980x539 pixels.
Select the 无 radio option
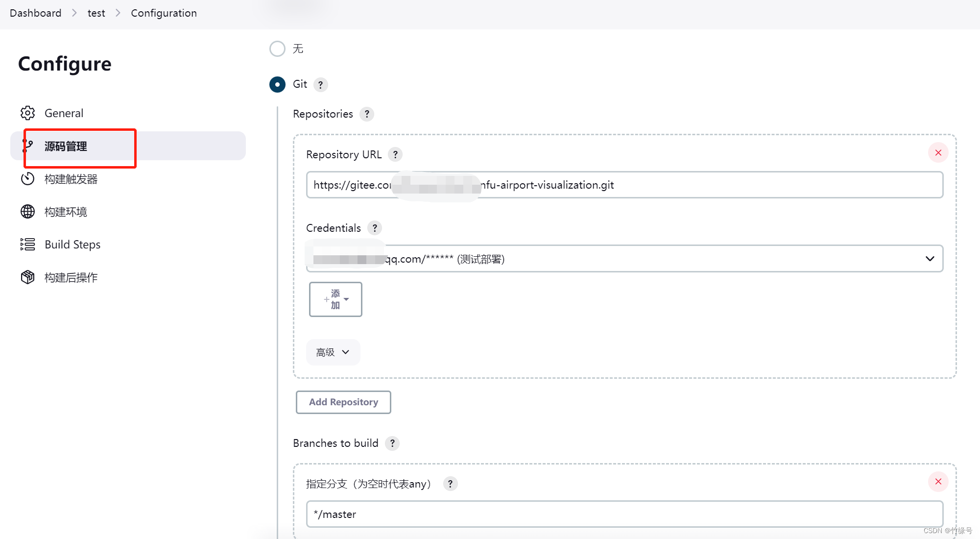[x=277, y=49]
